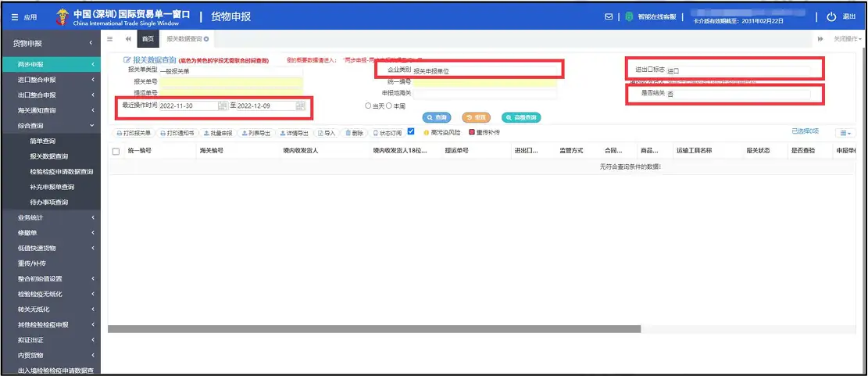This screenshot has height=376, width=868.
Task: Open 报关数据查询 in the sidebar
Action: pos(49,156)
